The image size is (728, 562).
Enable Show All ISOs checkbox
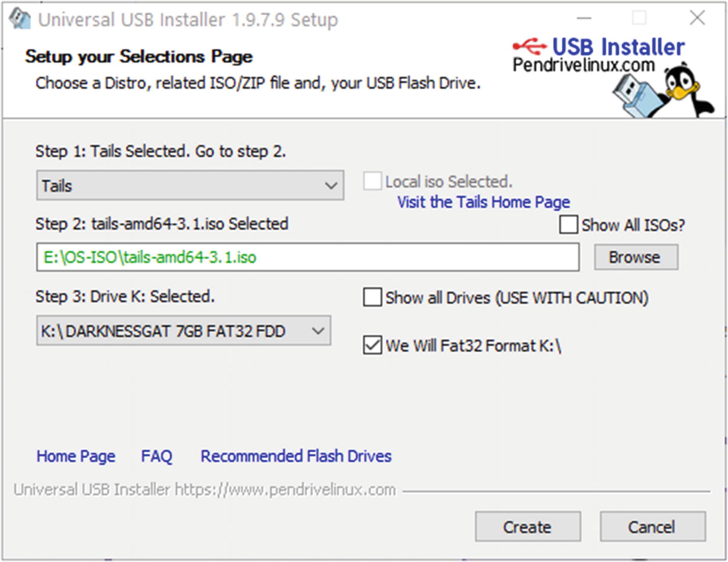coord(568,225)
